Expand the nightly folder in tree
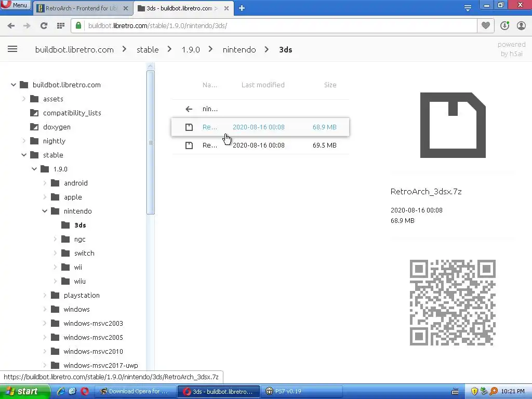Screen dimensions: 532x399 pyautogui.click(x=24, y=141)
